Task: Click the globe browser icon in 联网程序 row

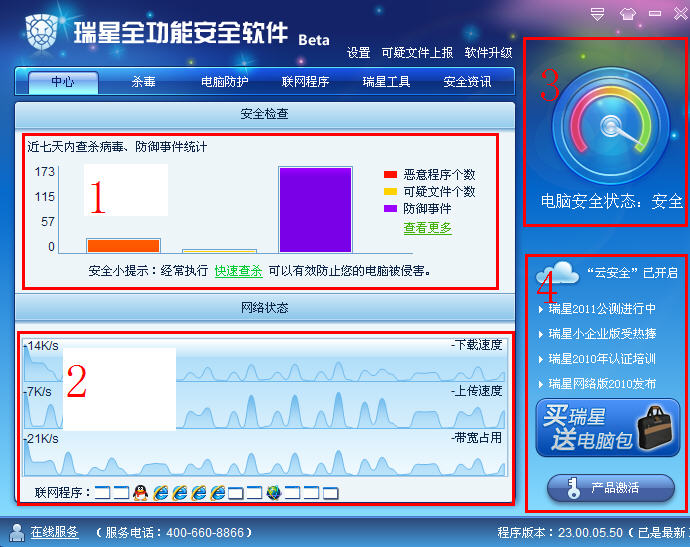Action: (x=274, y=492)
